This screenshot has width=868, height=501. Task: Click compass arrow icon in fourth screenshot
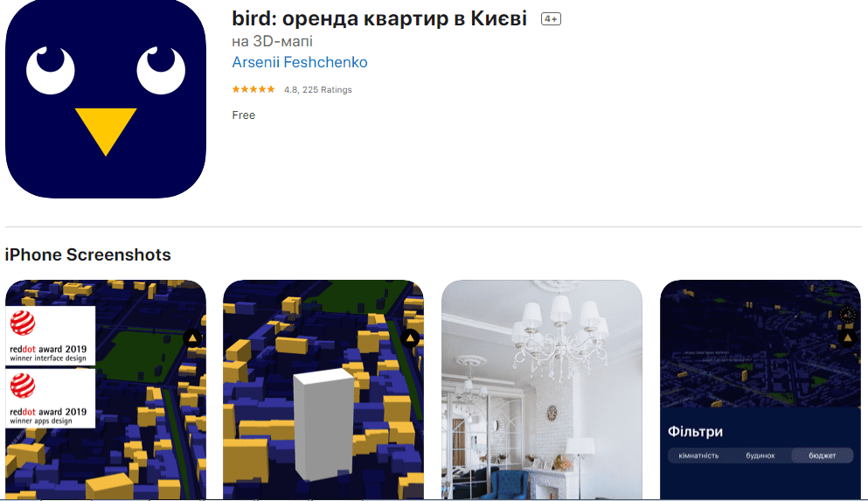848,337
